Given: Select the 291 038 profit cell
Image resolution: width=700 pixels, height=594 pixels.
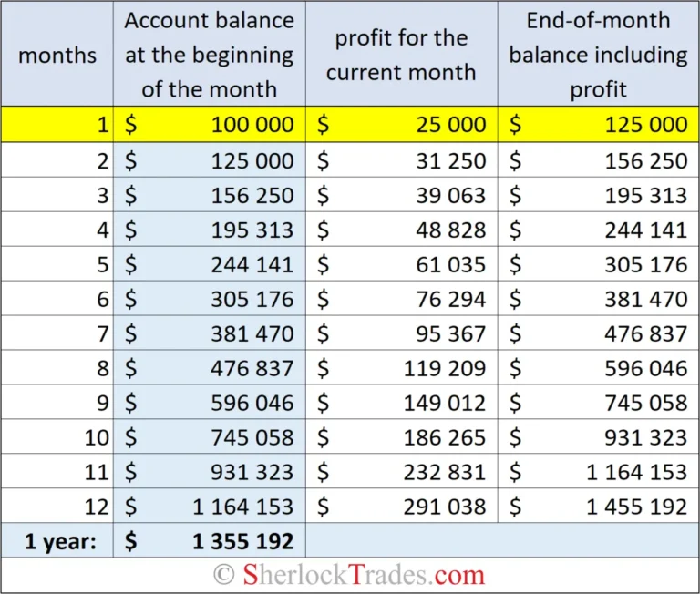Looking at the screenshot, I should click(445, 507).
